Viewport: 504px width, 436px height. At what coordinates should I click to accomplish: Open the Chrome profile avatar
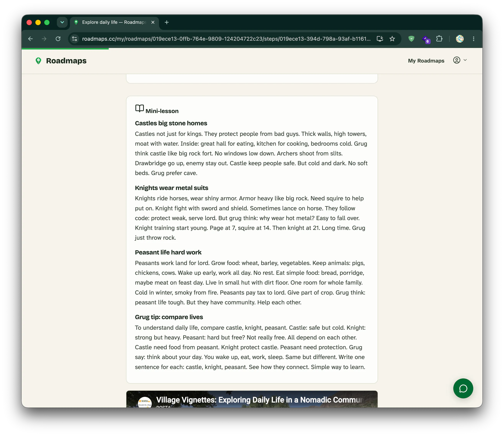coord(460,39)
